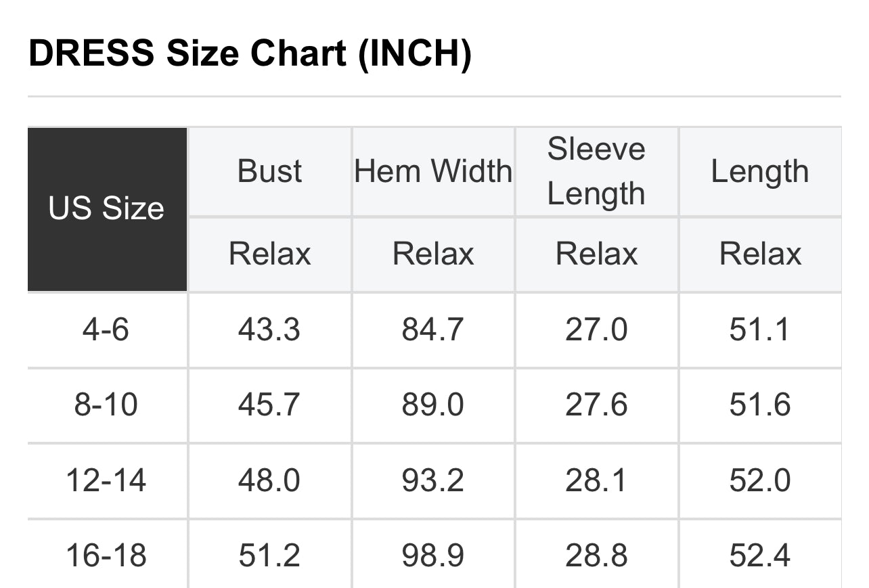
Task: Select the Relax label under Bust
Action: (x=269, y=254)
